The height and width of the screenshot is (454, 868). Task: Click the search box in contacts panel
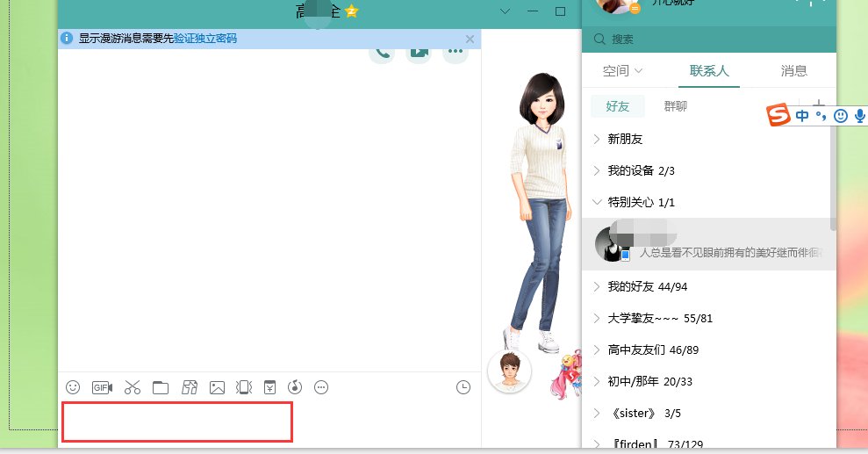point(708,40)
